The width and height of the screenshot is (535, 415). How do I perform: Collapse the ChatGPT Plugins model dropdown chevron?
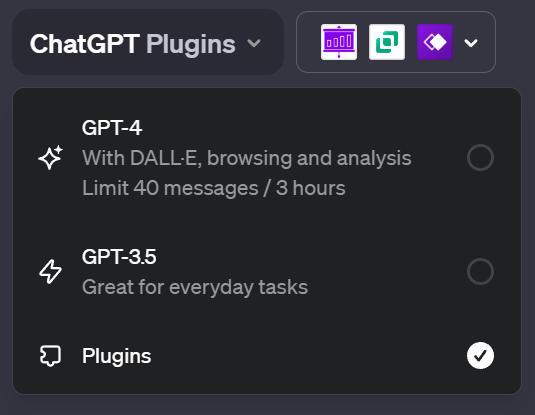(254, 43)
